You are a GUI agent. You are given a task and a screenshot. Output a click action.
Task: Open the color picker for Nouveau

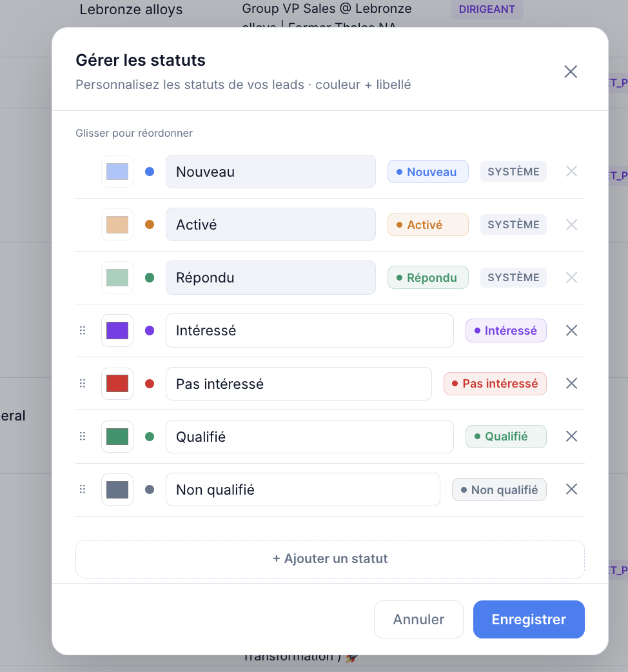point(117,172)
